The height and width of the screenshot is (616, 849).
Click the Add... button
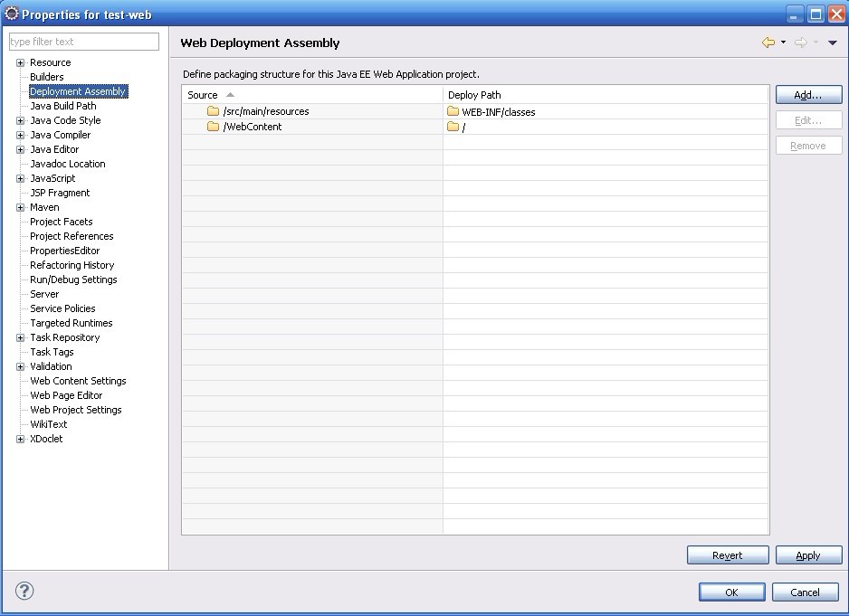(808, 95)
